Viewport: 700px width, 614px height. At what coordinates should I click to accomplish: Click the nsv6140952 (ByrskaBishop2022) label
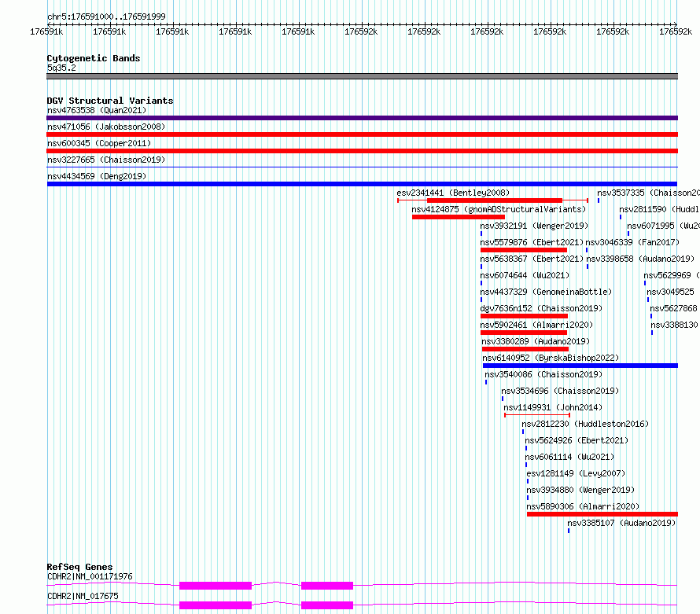pyautogui.click(x=551, y=358)
